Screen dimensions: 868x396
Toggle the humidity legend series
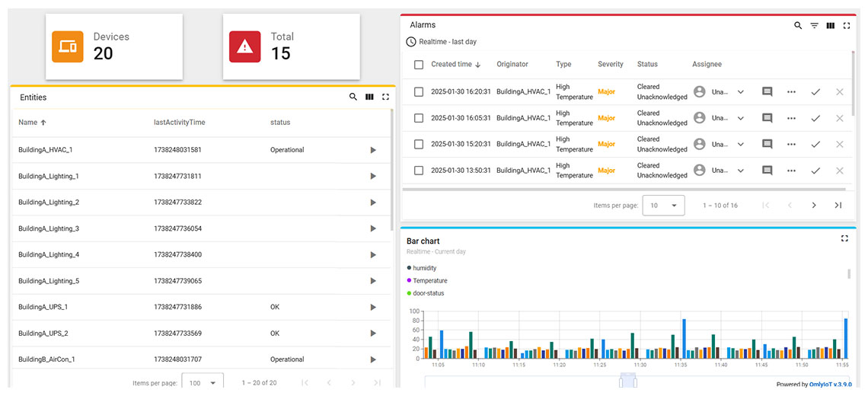coord(424,268)
